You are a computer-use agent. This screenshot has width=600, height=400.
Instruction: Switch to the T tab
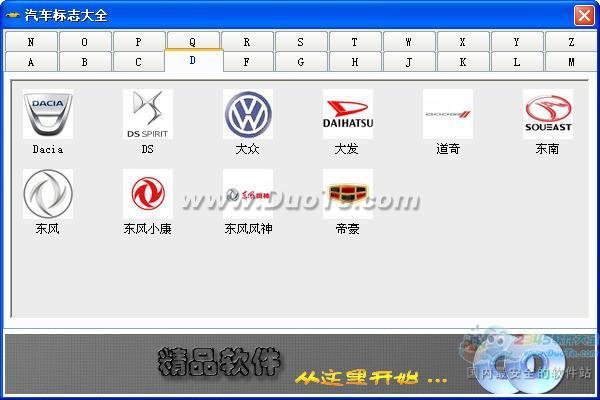pos(355,41)
